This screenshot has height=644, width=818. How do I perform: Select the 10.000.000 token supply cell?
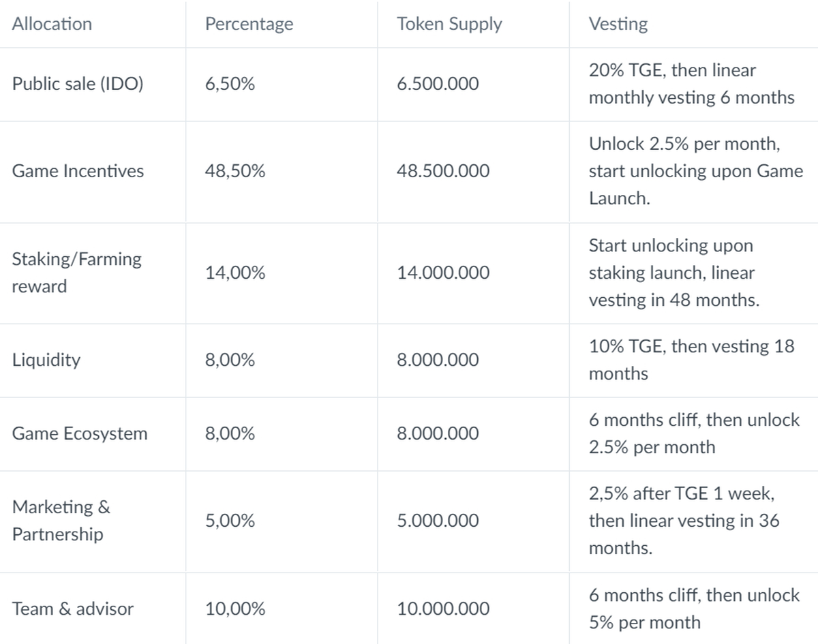click(x=443, y=609)
